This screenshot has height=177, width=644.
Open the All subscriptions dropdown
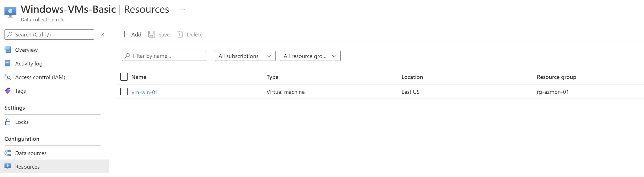point(245,56)
